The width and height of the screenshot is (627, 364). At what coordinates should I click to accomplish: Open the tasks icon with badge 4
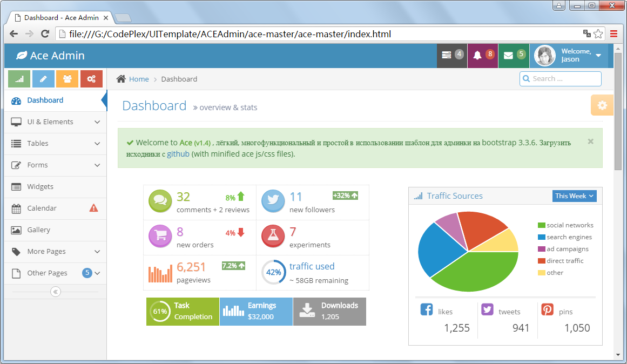pos(452,55)
